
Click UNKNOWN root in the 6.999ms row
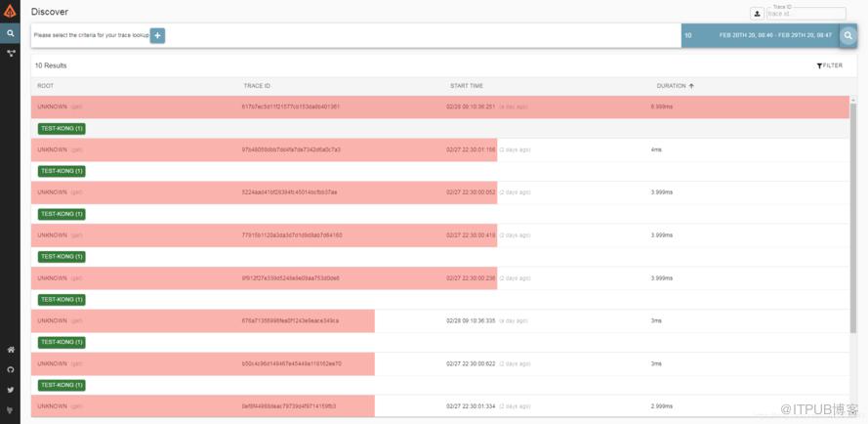[x=52, y=106]
